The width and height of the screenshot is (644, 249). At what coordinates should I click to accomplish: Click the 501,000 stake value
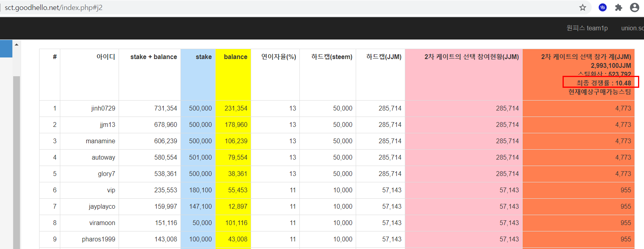(x=200, y=157)
